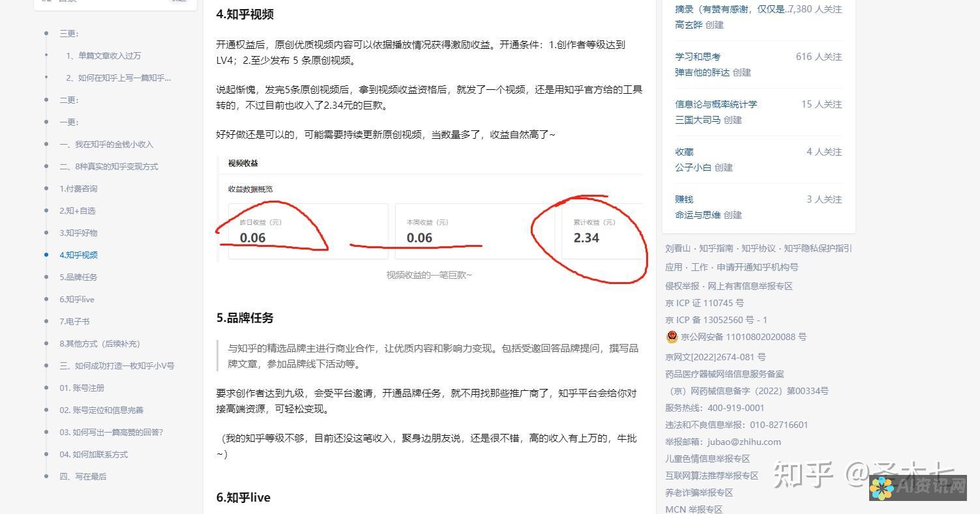Go to 一、我在知乎的金钱小收入 in outline
980x514 pixels.
[x=106, y=144]
